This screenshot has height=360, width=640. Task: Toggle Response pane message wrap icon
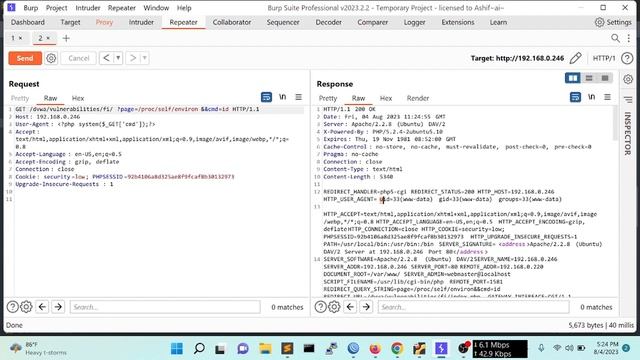click(575, 97)
